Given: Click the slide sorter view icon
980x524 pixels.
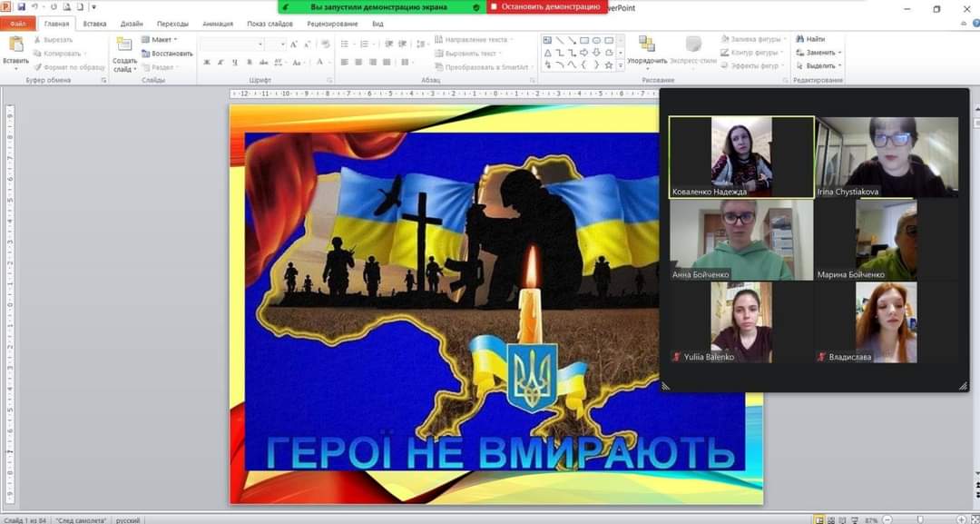Looking at the screenshot, I should 830,519.
